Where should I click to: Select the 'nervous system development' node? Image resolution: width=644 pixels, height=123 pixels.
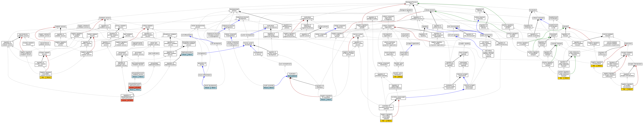tap(248, 43)
